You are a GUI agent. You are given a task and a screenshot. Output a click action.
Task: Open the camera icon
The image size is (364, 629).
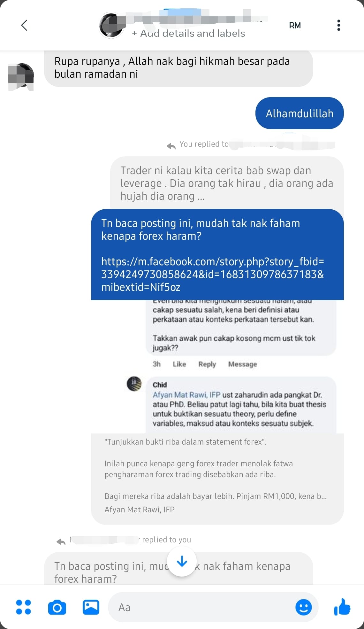pyautogui.click(x=57, y=607)
